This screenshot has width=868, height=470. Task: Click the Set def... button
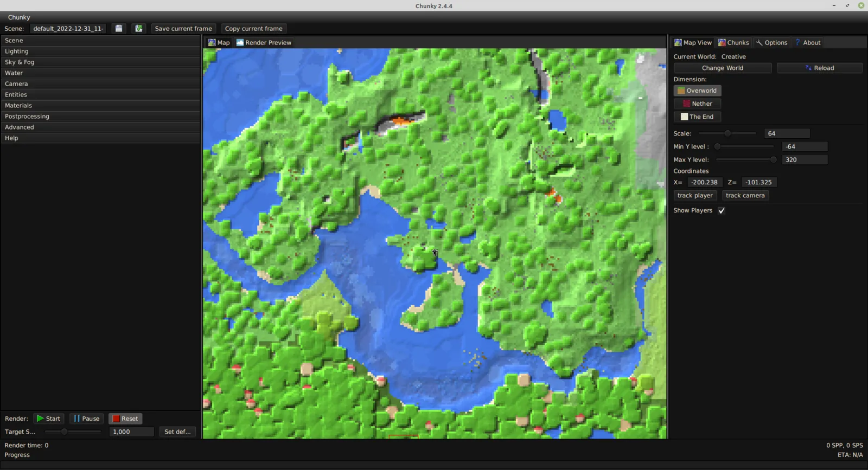point(177,432)
